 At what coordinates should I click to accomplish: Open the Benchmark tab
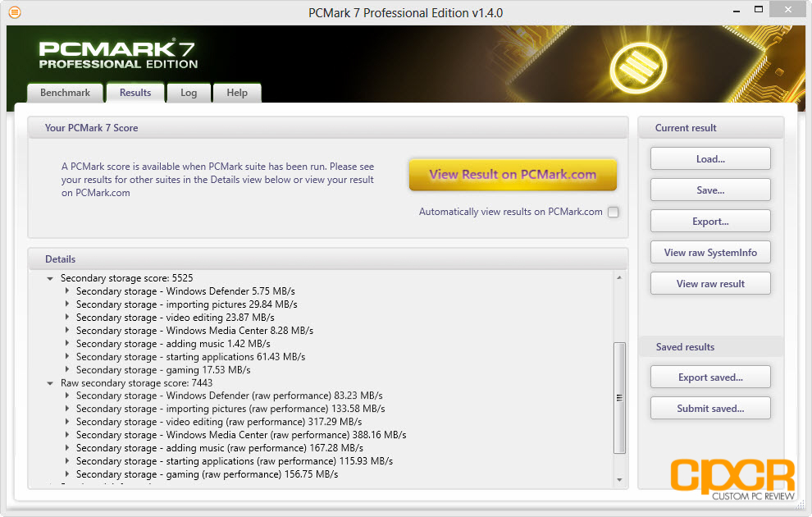tap(66, 93)
